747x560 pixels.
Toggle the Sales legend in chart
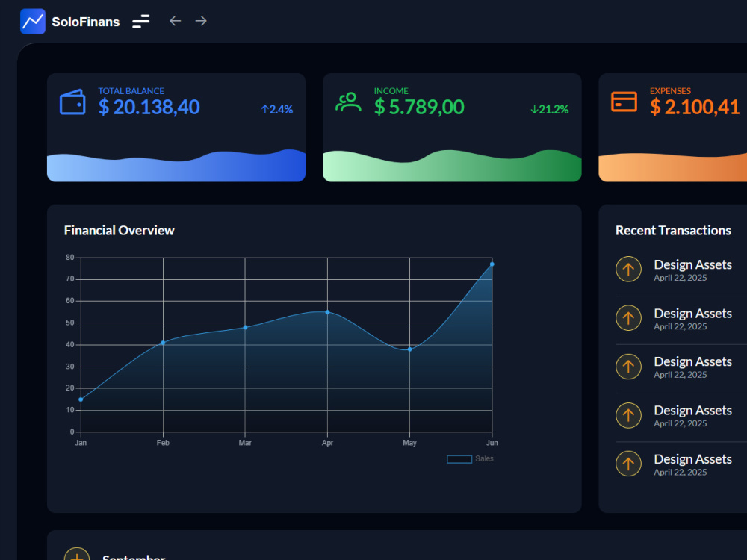[470, 459]
